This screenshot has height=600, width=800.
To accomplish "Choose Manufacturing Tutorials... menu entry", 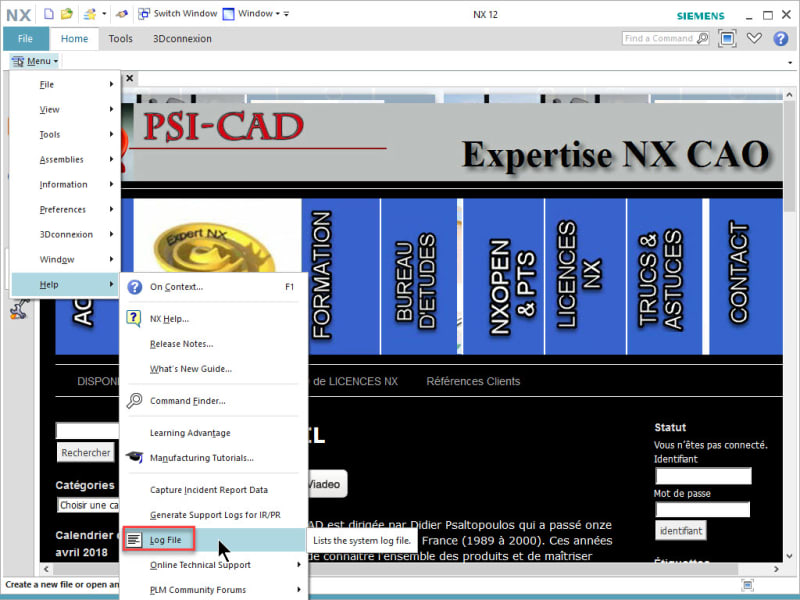I will pos(213,458).
